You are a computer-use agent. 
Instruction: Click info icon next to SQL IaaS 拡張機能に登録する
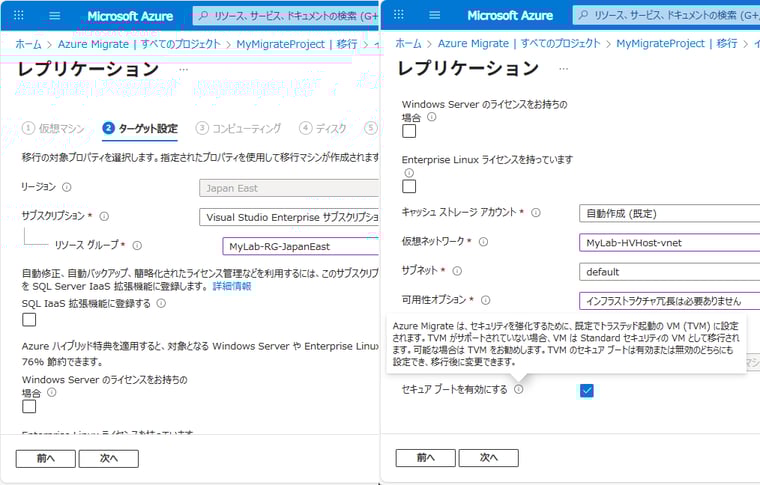(161, 303)
